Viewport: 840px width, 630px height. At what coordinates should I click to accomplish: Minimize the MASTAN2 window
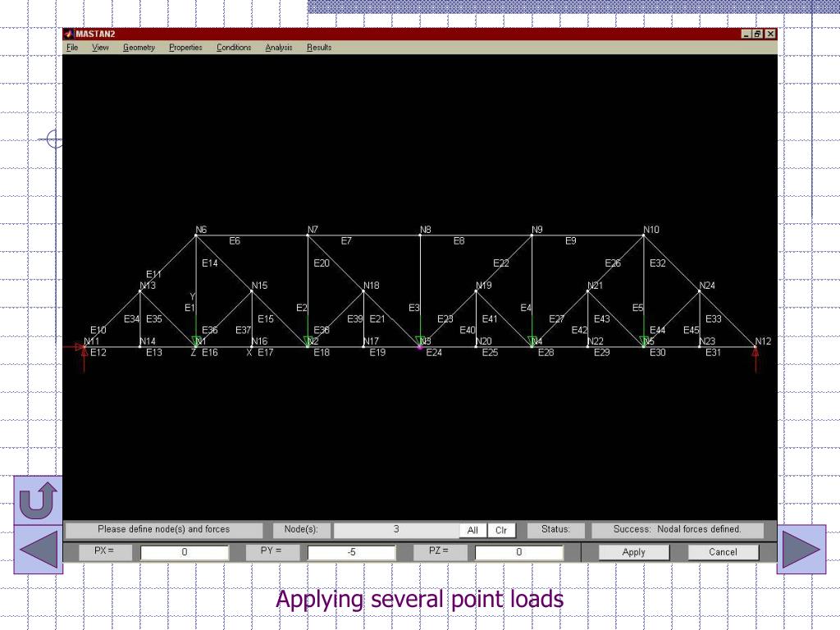(x=746, y=34)
